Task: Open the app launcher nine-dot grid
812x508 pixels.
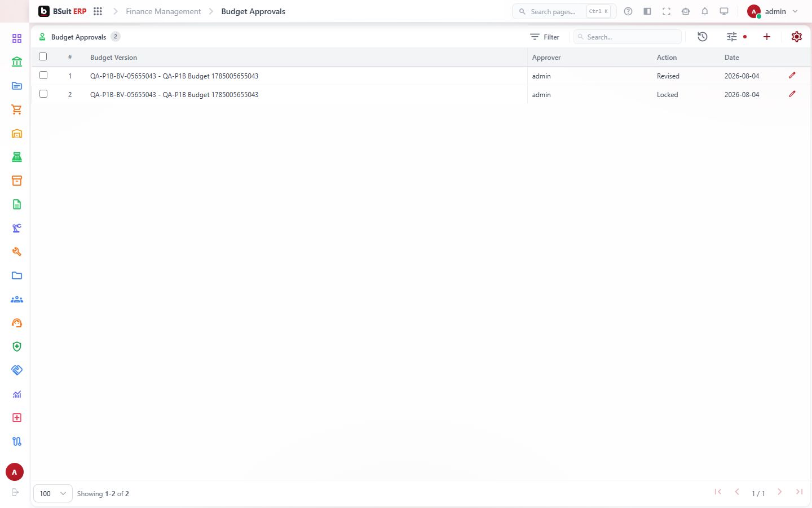Action: pos(98,11)
